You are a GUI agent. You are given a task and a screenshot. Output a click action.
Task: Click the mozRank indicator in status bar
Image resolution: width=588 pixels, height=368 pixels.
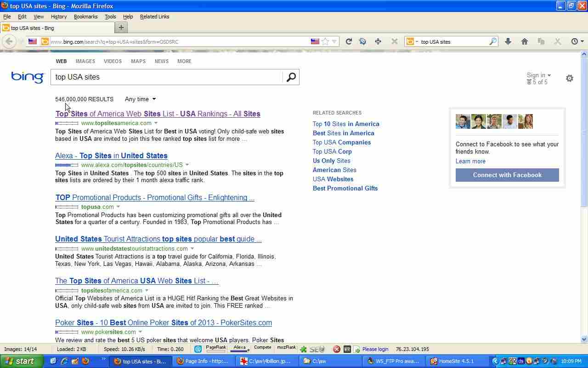pos(286,349)
